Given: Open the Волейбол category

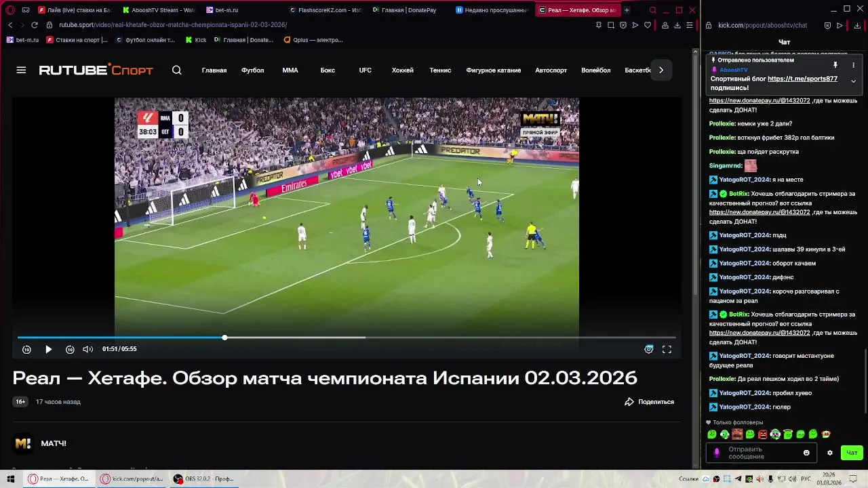Looking at the screenshot, I should 596,70.
